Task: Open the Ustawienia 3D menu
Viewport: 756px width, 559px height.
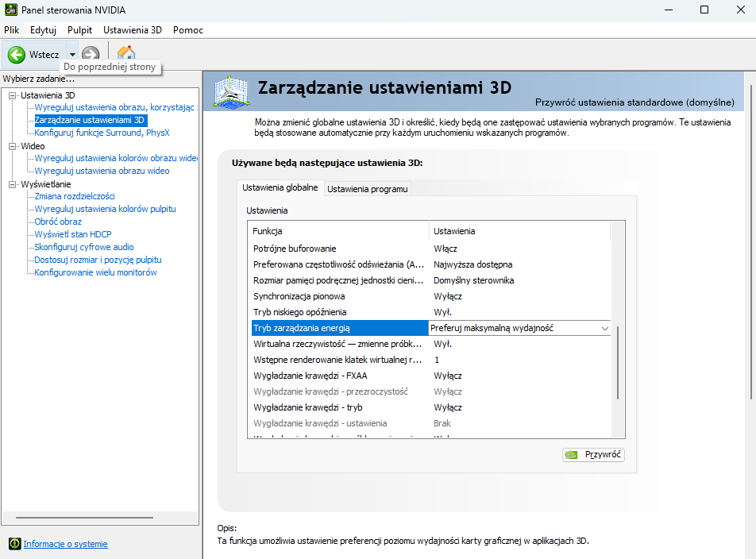Action: 132,30
